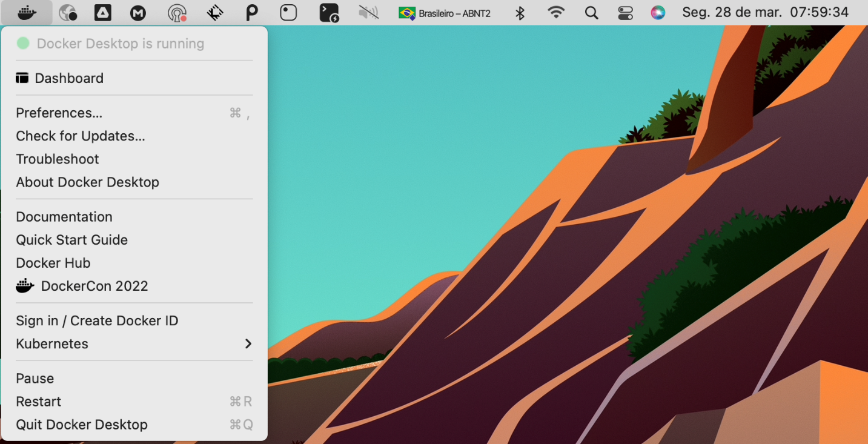Open the Brasileiro – ABNT2 input source menu

[x=445, y=13]
